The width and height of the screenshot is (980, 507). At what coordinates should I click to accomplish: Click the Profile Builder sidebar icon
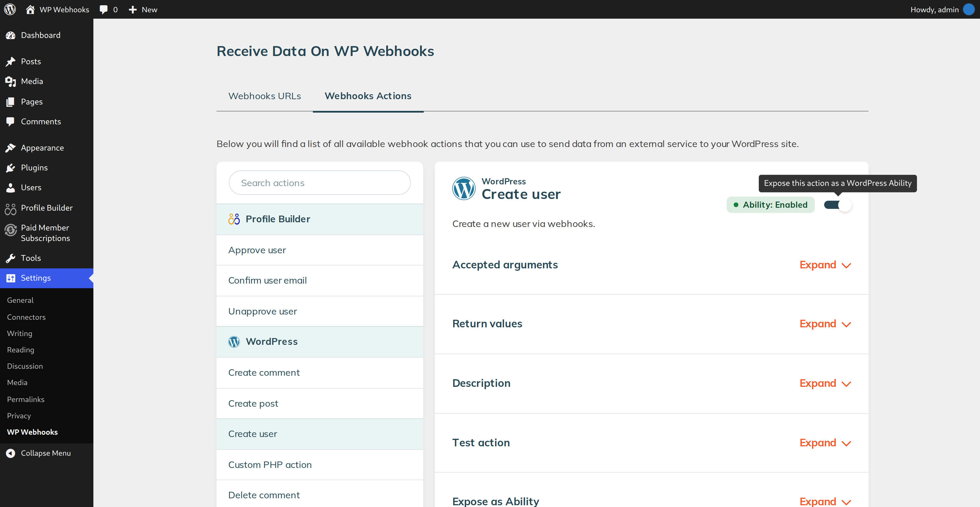click(11, 209)
